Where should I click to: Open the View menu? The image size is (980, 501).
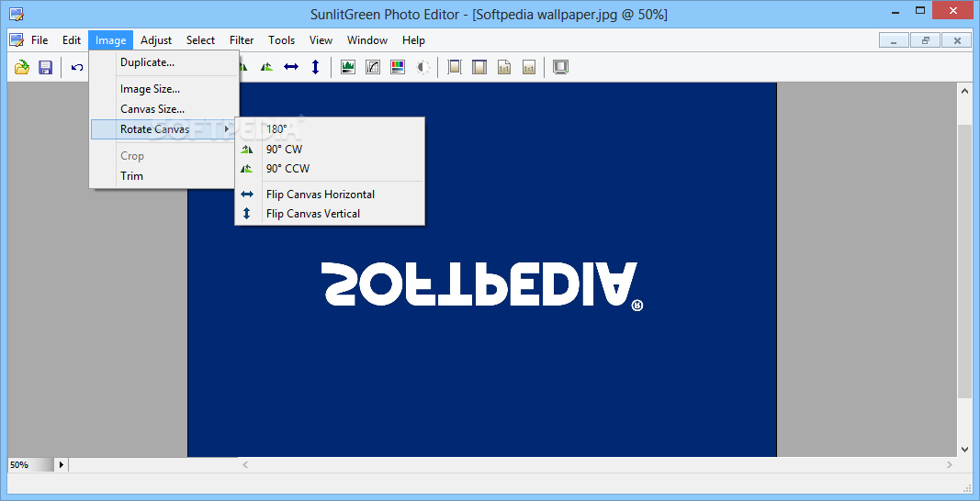[321, 40]
